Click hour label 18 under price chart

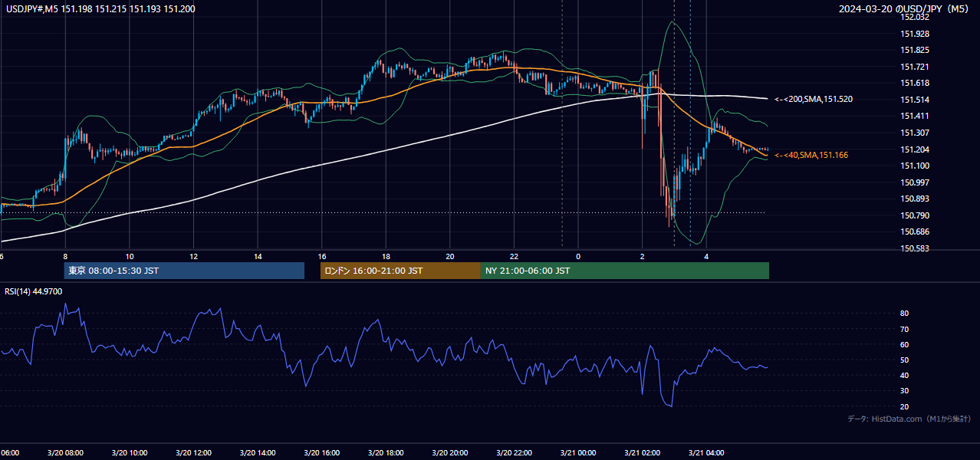pos(386,256)
